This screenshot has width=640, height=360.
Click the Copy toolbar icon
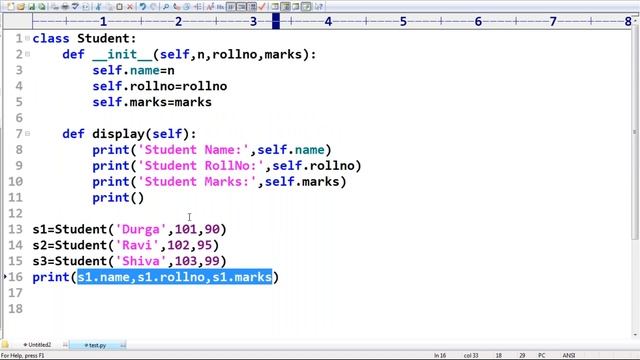109,7
